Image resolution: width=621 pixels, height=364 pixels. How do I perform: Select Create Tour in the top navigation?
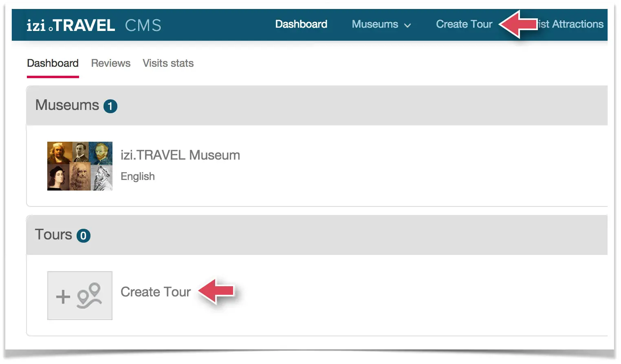point(464,24)
